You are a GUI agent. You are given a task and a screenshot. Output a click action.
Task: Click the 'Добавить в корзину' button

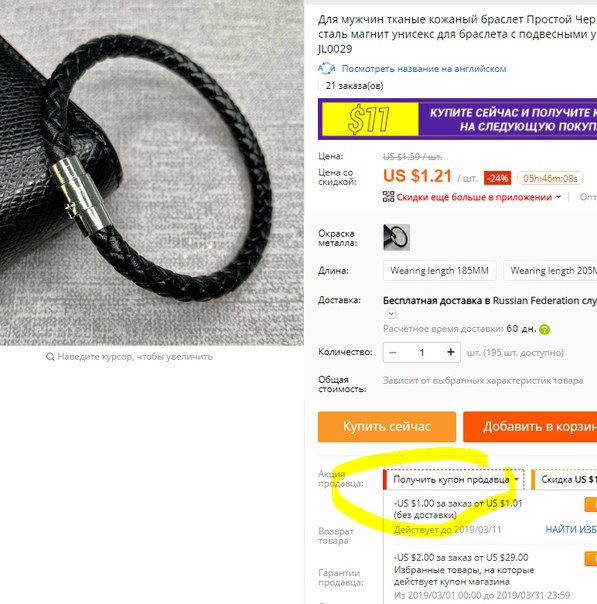530,426
